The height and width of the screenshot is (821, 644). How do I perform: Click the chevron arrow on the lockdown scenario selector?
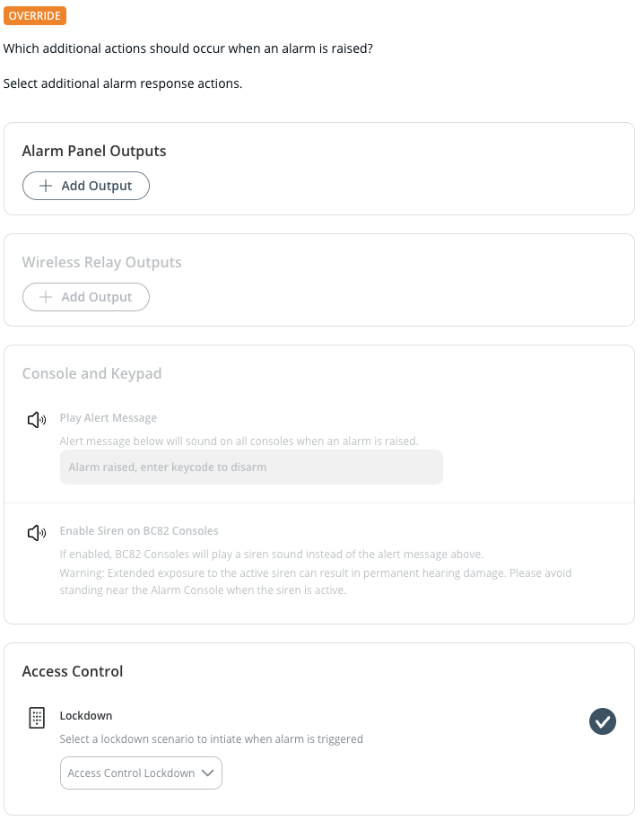click(207, 773)
